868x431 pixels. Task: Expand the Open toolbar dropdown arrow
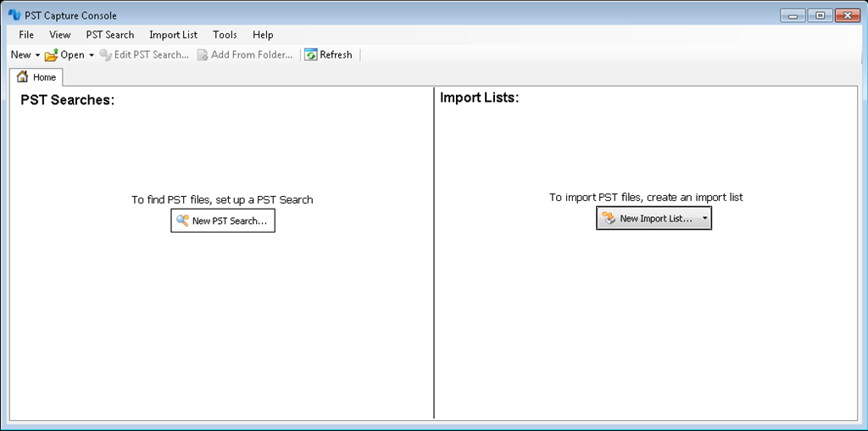(92, 55)
